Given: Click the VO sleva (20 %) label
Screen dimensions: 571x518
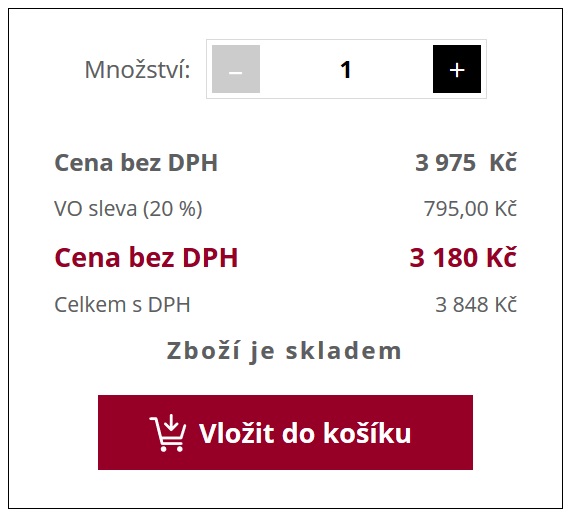Looking at the screenshot, I should [128, 209].
